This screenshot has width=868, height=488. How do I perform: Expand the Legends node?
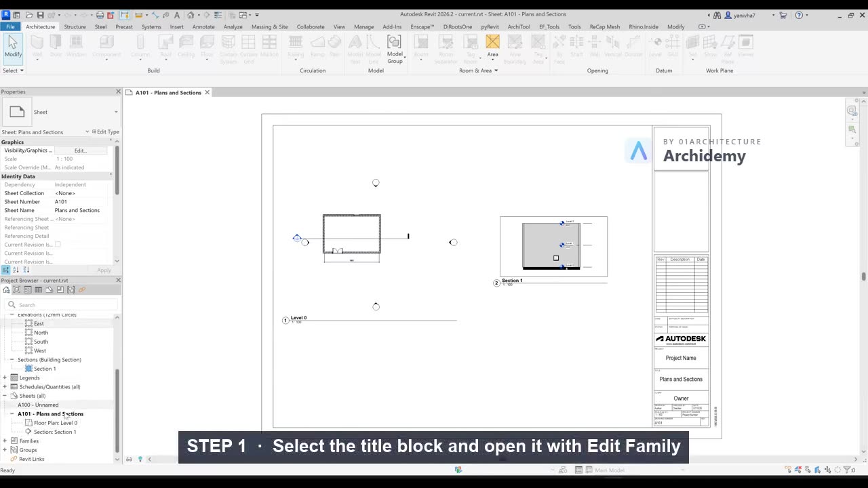point(5,378)
